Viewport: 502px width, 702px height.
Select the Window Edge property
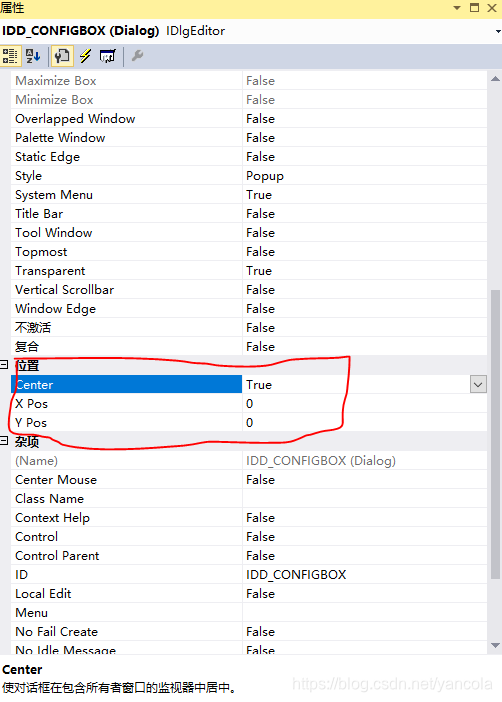click(126, 309)
